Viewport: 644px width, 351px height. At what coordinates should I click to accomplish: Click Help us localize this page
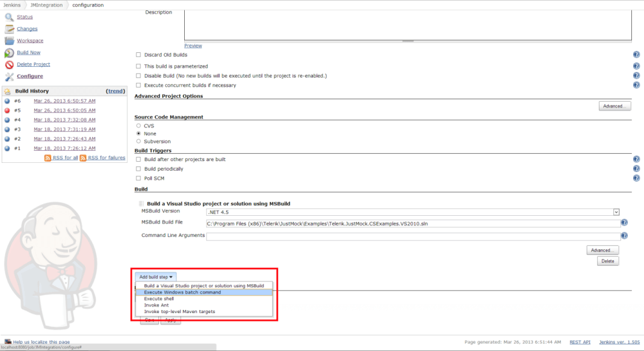(x=41, y=342)
